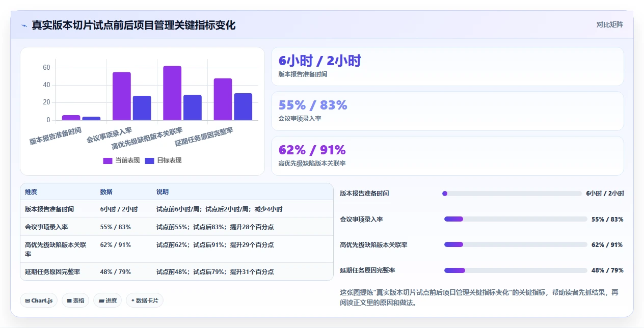Viewport: 644px width, 328px height.
Task: Toggle the 目标表现 legend item
Action: click(x=163, y=160)
